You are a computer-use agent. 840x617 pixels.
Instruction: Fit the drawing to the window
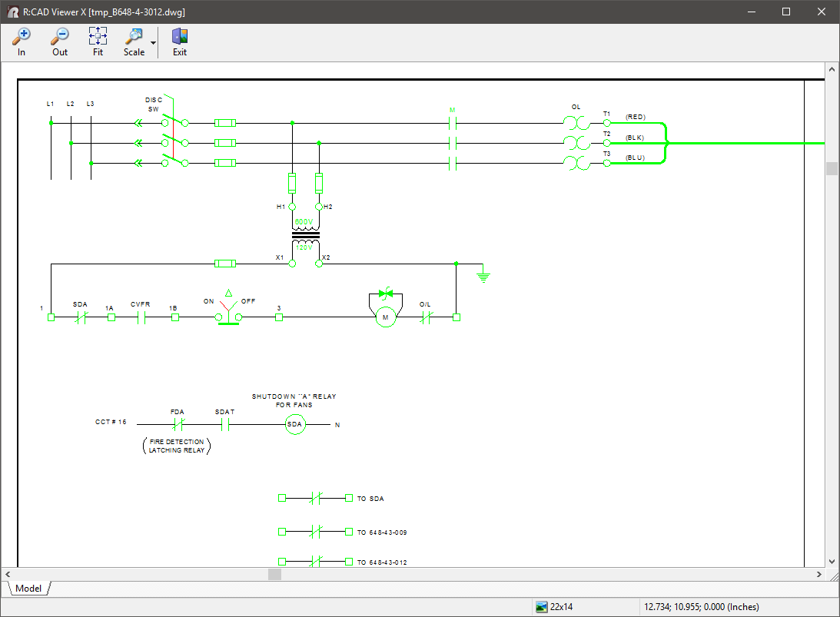[x=98, y=36]
